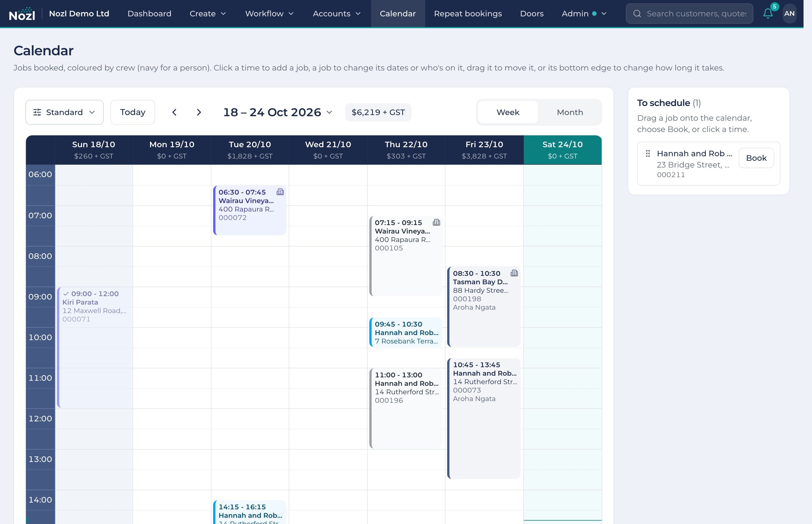The image size is (812, 524).
Task: Open the notifications bell
Action: 768,14
